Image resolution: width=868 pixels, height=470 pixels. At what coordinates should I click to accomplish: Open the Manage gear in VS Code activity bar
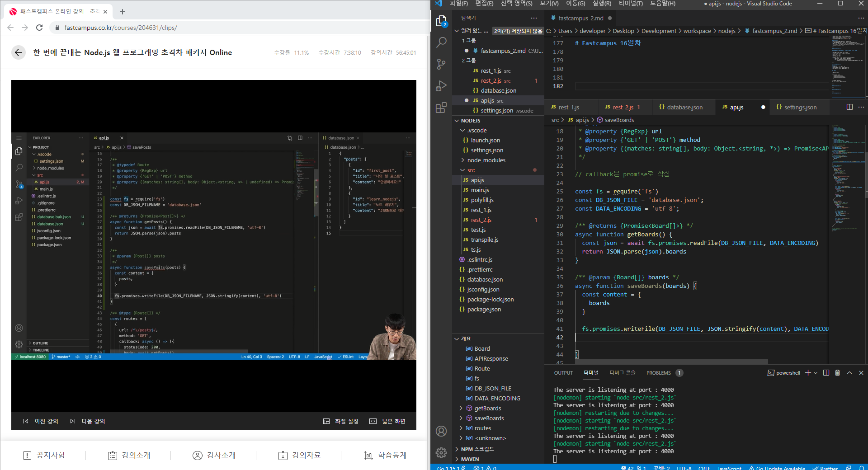441,452
